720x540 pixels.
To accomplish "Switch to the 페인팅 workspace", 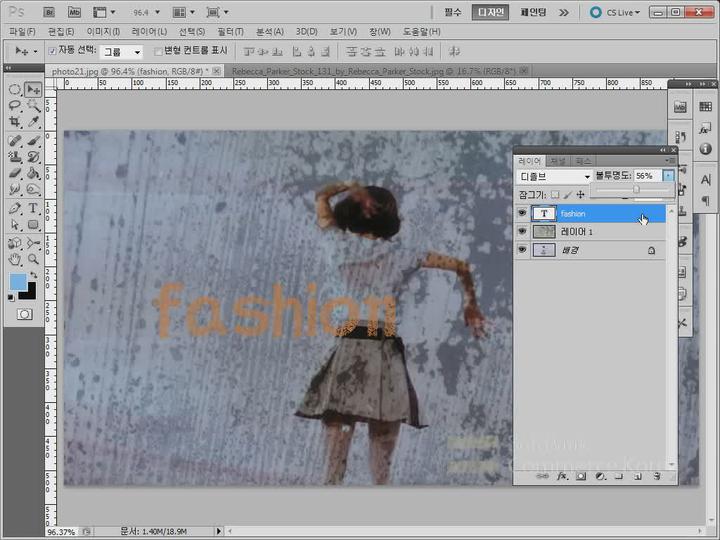I will (533, 12).
